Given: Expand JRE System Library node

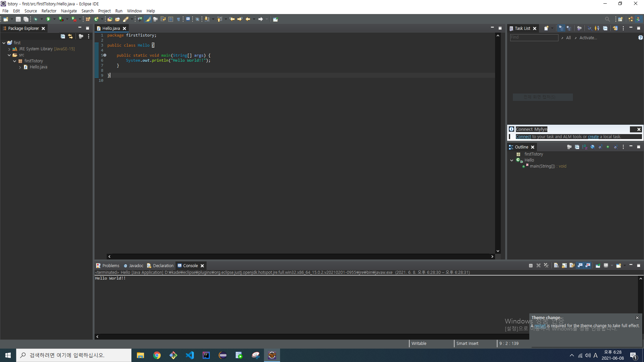Looking at the screenshot, I should 9,49.
